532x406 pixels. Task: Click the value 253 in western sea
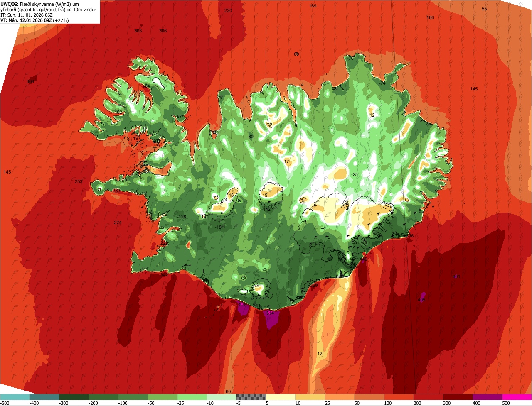[79, 181]
